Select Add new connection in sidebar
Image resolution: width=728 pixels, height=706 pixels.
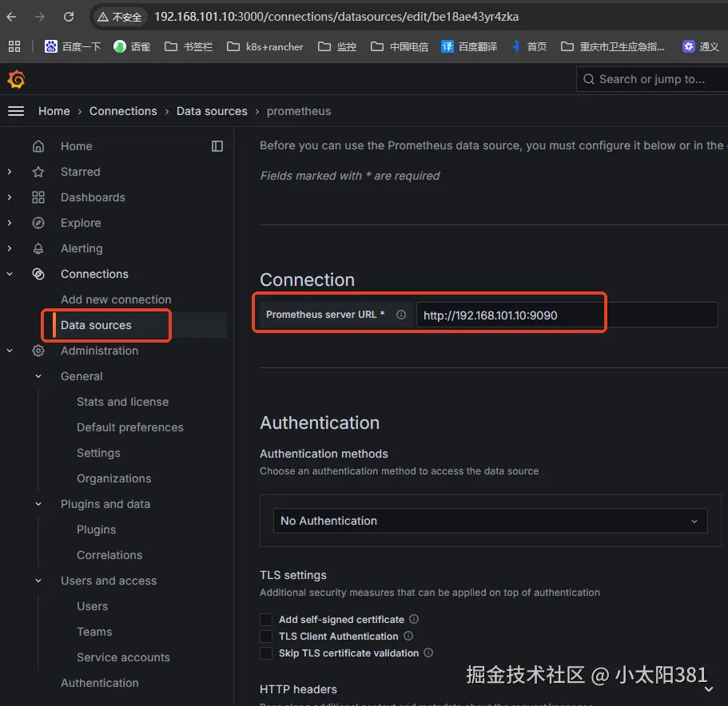[x=116, y=299]
